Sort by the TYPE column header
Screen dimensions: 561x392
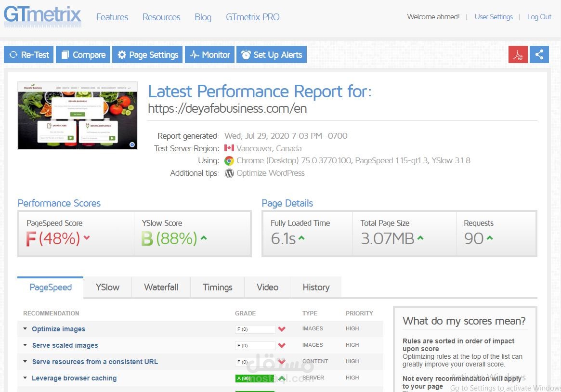[x=310, y=314]
